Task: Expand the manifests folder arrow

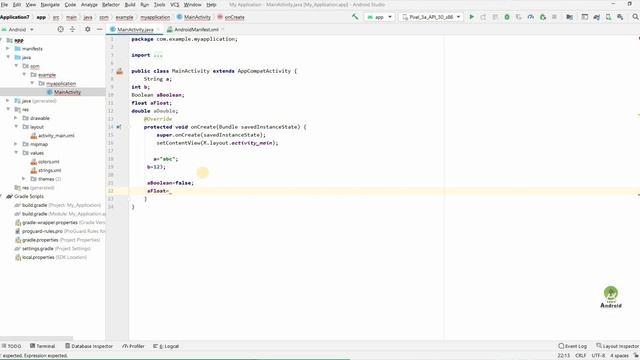Action: (x=8, y=49)
